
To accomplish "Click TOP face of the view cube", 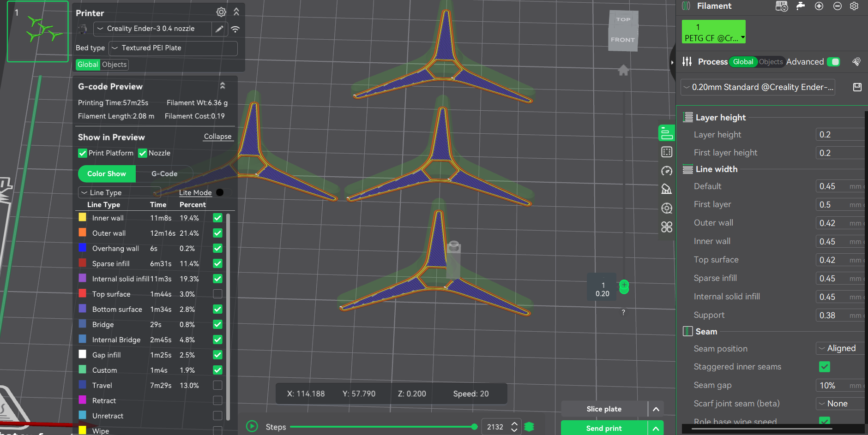I will click(623, 19).
